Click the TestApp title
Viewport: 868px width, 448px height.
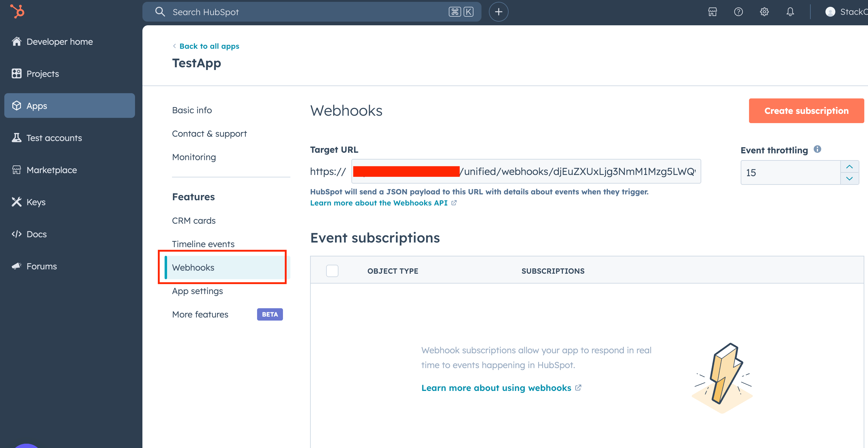(196, 63)
